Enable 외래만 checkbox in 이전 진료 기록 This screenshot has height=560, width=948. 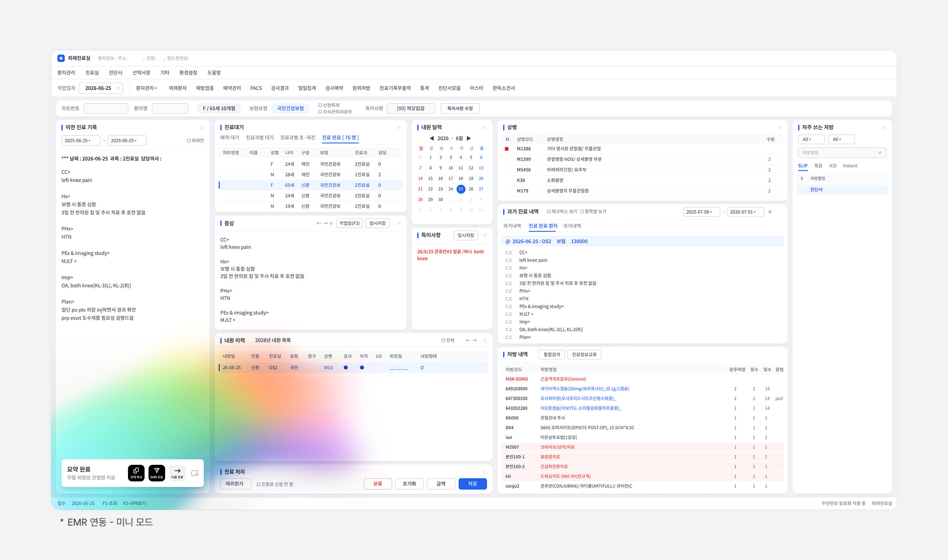coord(189,141)
